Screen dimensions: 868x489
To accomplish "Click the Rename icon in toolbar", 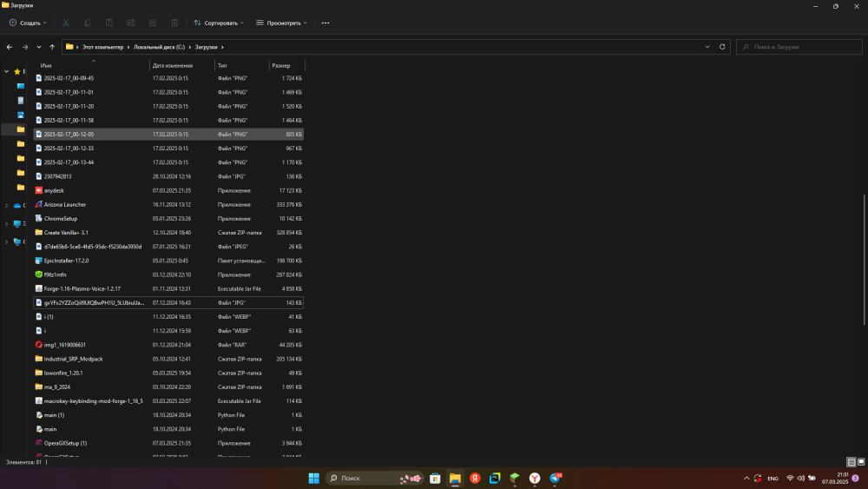I will tap(131, 23).
